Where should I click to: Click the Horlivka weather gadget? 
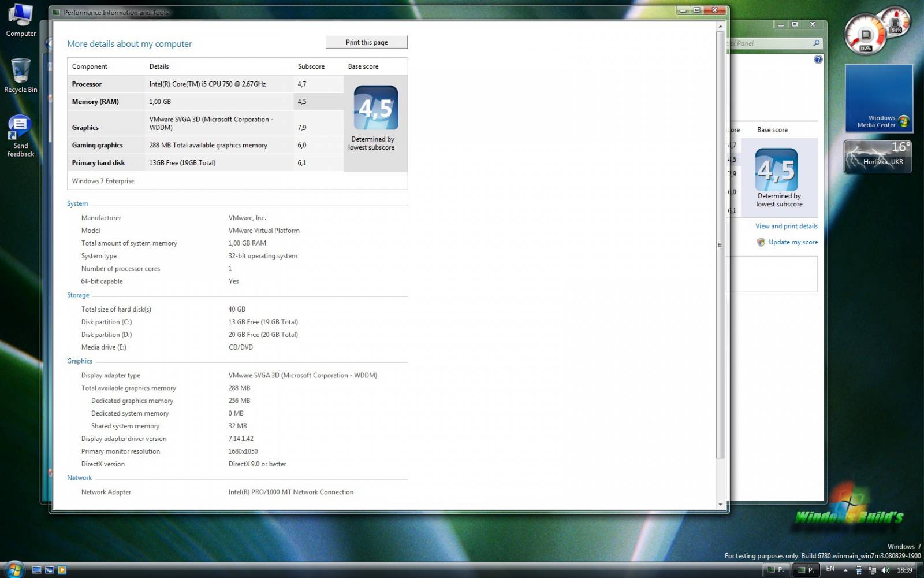click(x=878, y=157)
